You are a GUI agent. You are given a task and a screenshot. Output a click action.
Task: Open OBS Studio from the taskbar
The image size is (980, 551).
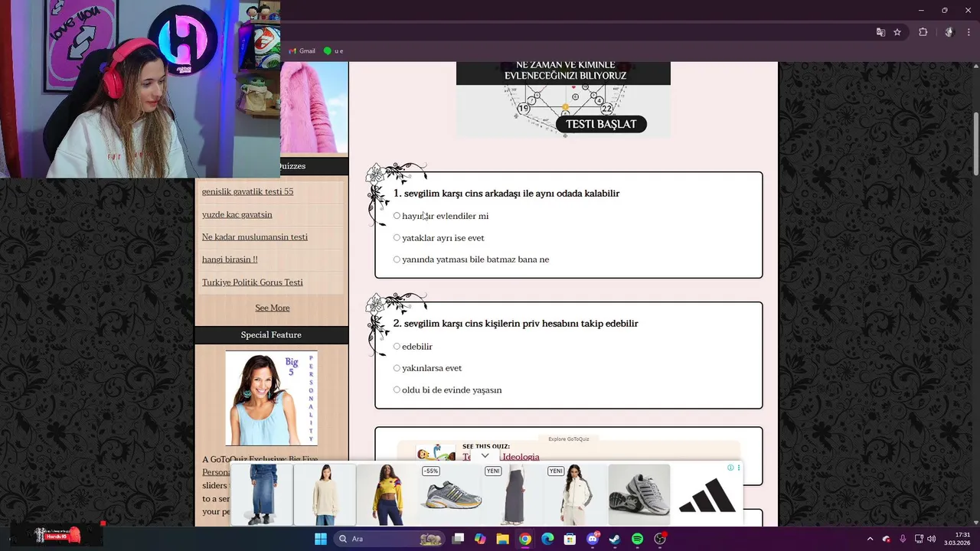[660, 539]
